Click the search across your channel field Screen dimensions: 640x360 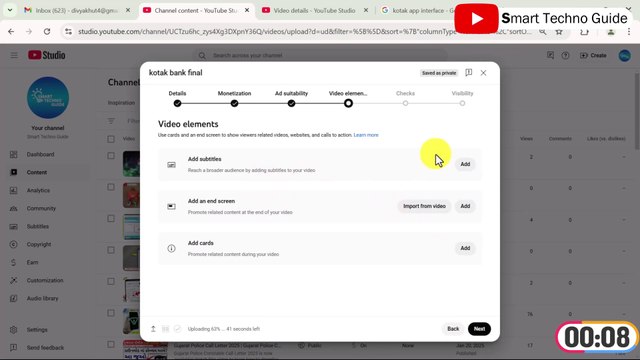point(320,55)
